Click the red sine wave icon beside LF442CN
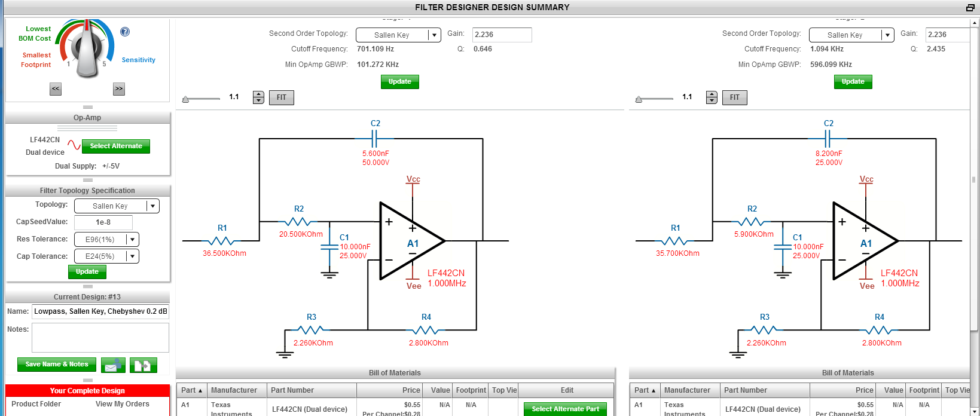The width and height of the screenshot is (980, 416). (x=74, y=145)
